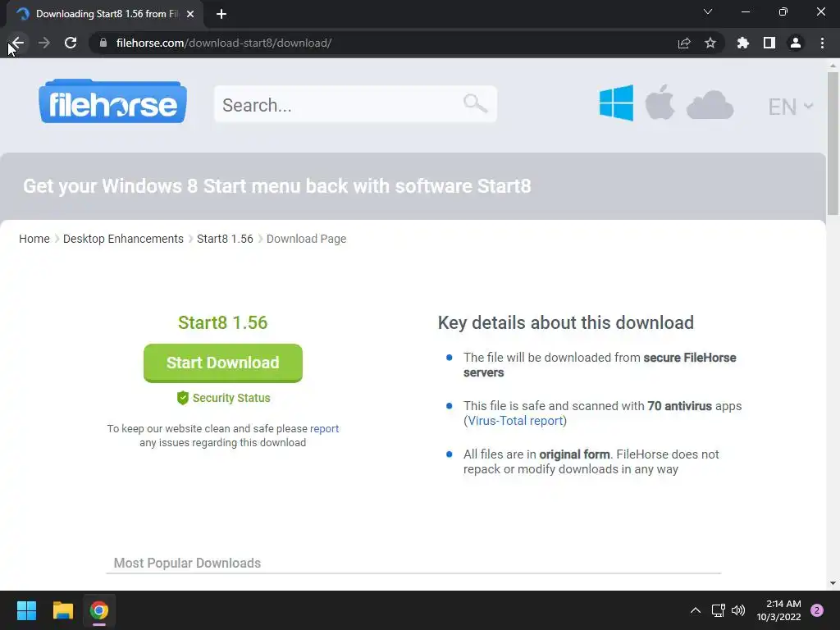Close the Downloading Start8 tab
840x630 pixels.
pyautogui.click(x=190, y=14)
